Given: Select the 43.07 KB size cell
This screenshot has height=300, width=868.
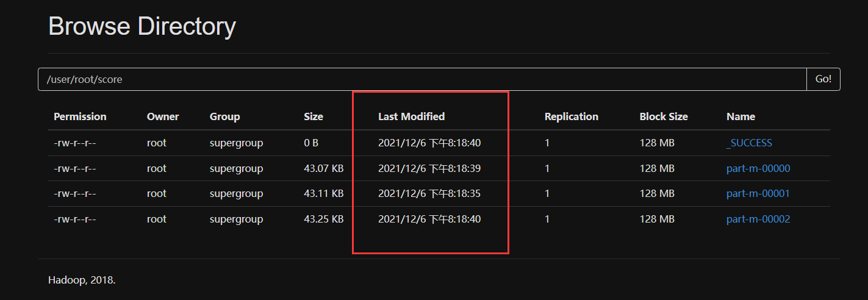Looking at the screenshot, I should click(324, 168).
